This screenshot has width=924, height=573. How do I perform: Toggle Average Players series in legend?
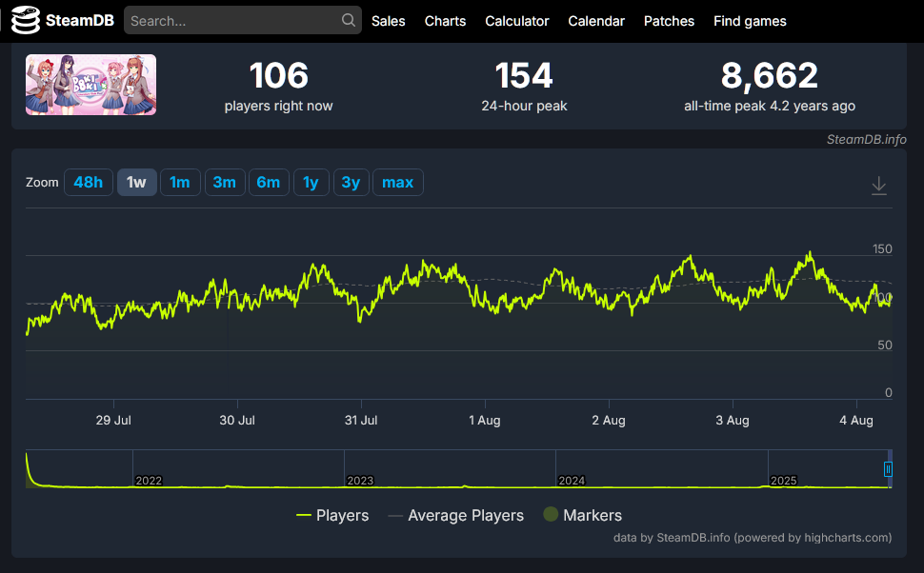point(456,515)
